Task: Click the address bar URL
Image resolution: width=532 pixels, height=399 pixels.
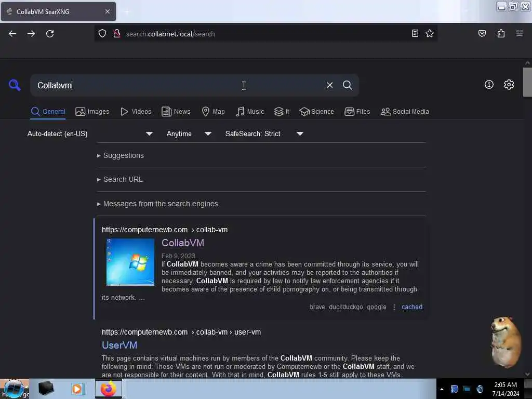Action: click(170, 34)
